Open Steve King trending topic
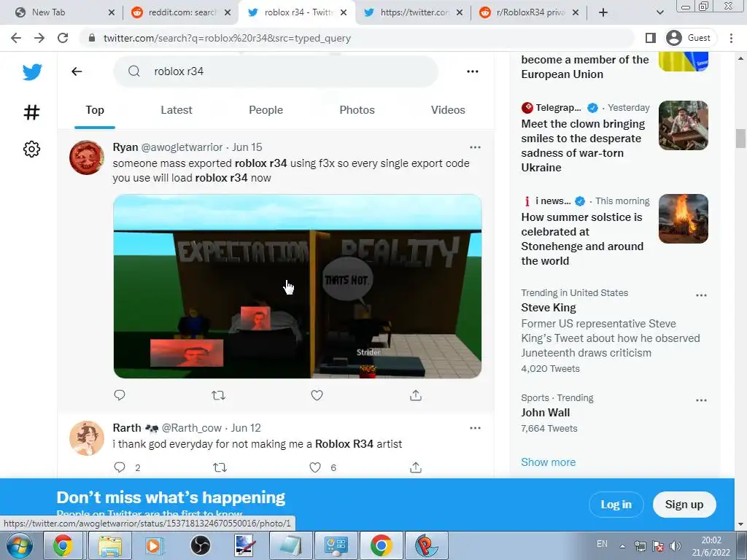The height and width of the screenshot is (560, 747). (549, 308)
